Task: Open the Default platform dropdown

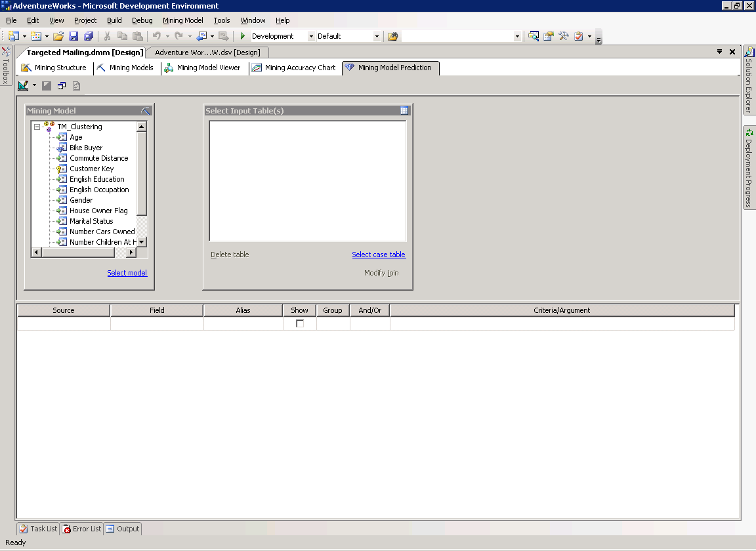Action: [377, 36]
